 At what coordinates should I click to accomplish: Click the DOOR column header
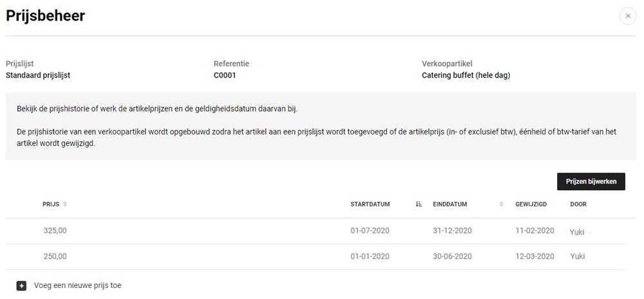578,204
